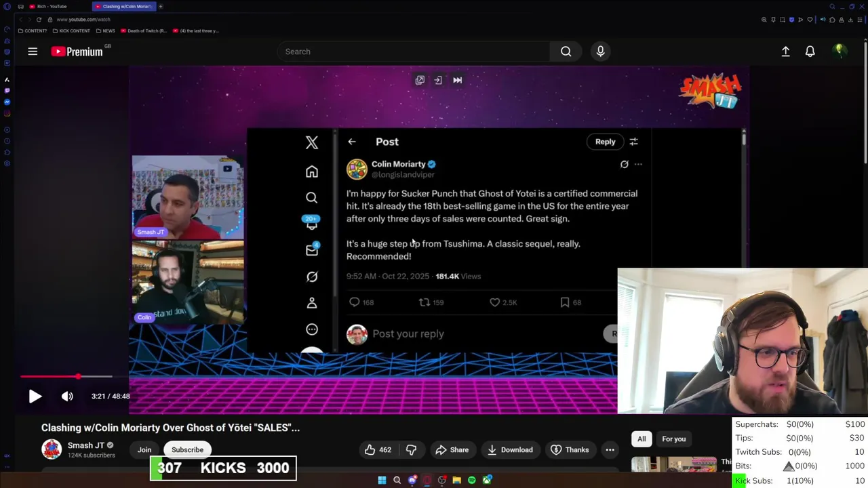Viewport: 868px width, 488px height.
Task: Open the Windows Start menu
Action: 382,480
